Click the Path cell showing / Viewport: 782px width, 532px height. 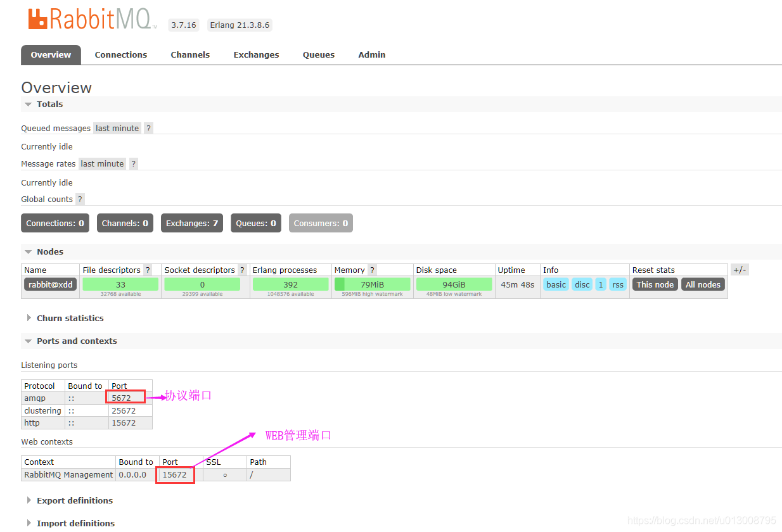[x=269, y=474]
